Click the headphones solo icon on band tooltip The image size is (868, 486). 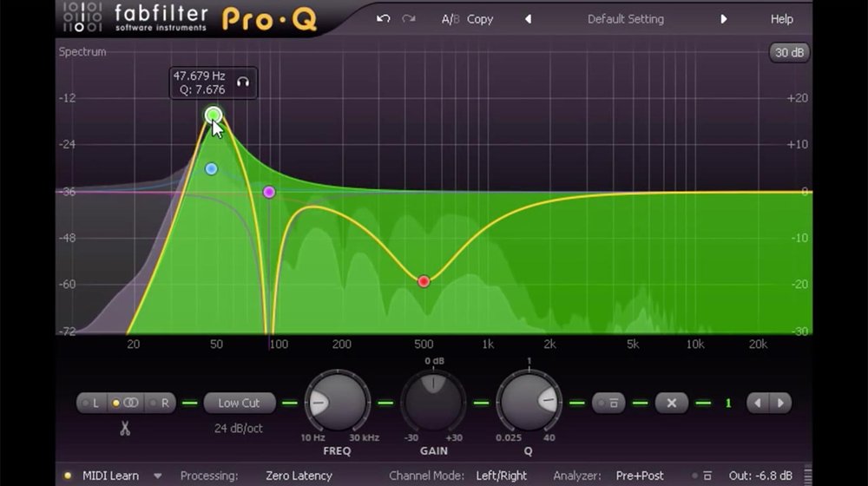pyautogui.click(x=243, y=82)
